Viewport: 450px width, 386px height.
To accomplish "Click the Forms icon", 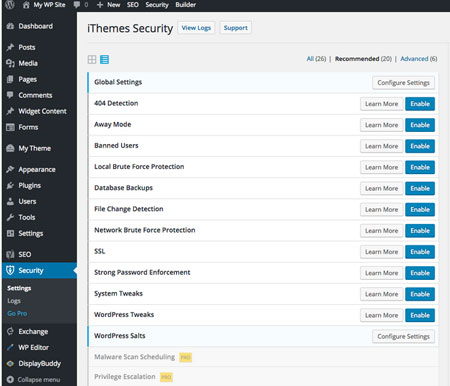I will (10, 127).
